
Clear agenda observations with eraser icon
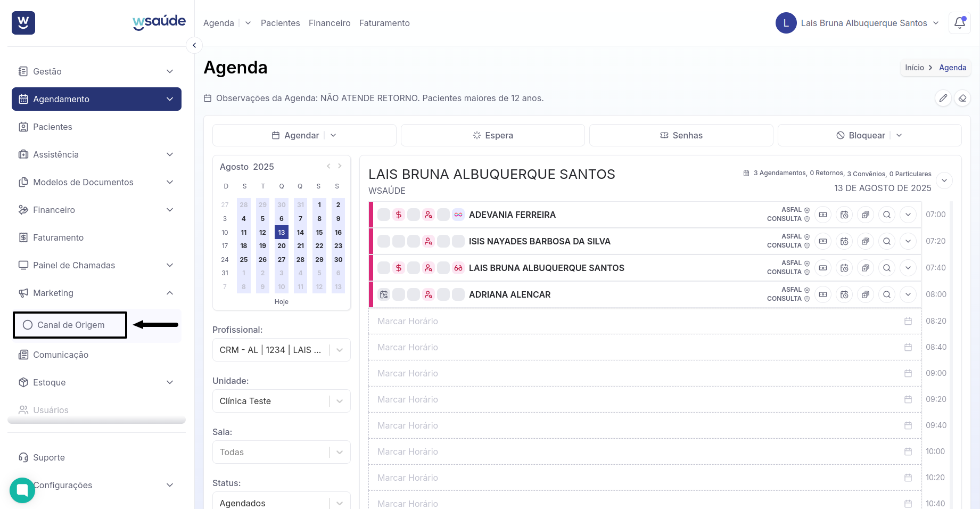(962, 98)
